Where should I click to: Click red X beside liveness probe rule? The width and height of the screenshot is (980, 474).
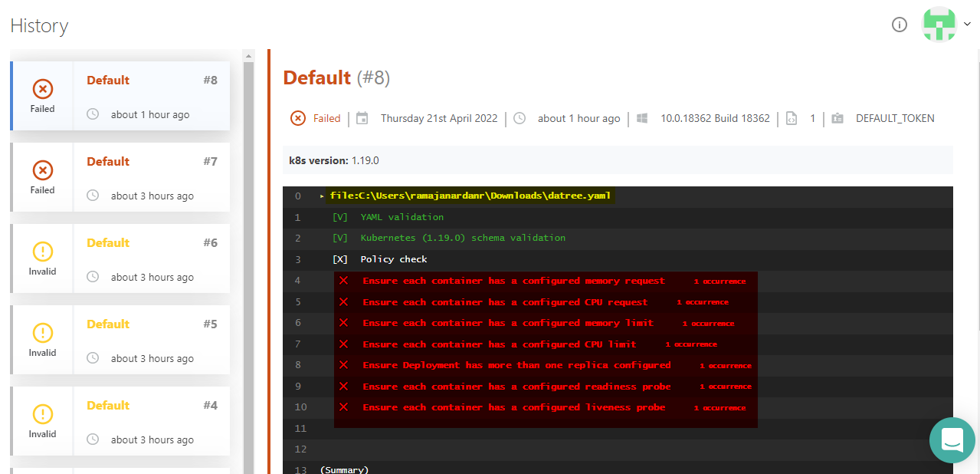click(343, 407)
